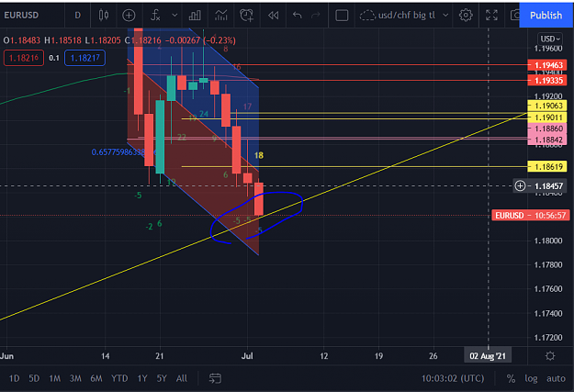Set range to 1Y

coord(142,378)
